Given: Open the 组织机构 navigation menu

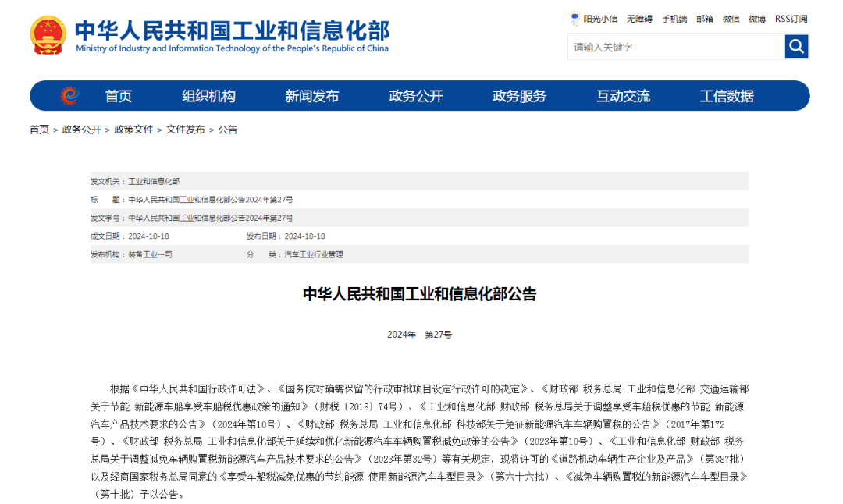Looking at the screenshot, I should (208, 96).
